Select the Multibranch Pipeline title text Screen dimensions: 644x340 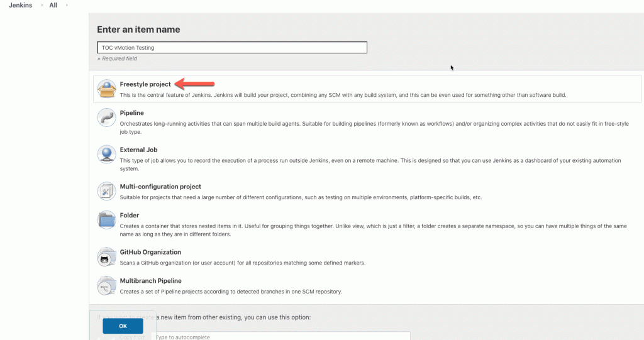150,281
